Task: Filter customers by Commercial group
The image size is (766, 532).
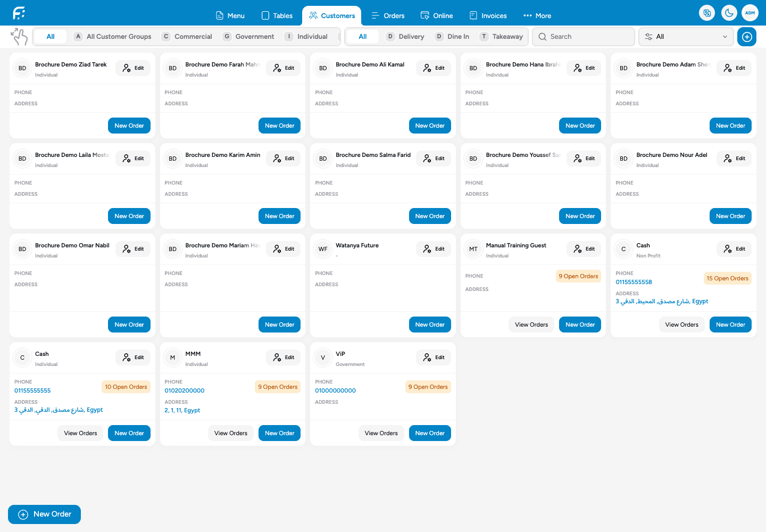Action: click(x=187, y=37)
